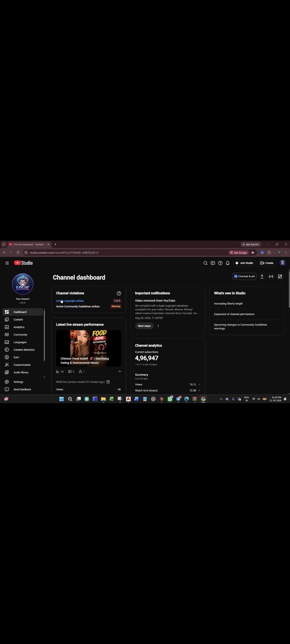Screen dimensions: 290x644
Task: Open WhatsApp from the taskbar
Action: [x=170, y=399]
